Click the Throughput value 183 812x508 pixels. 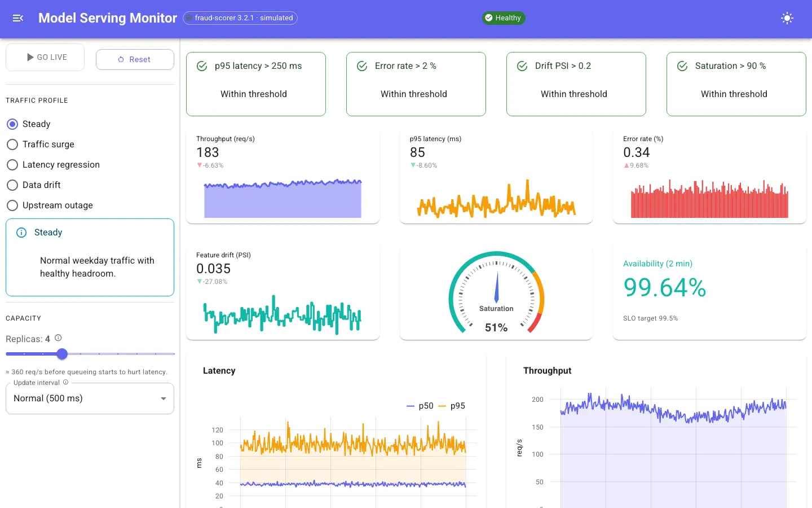coord(208,152)
